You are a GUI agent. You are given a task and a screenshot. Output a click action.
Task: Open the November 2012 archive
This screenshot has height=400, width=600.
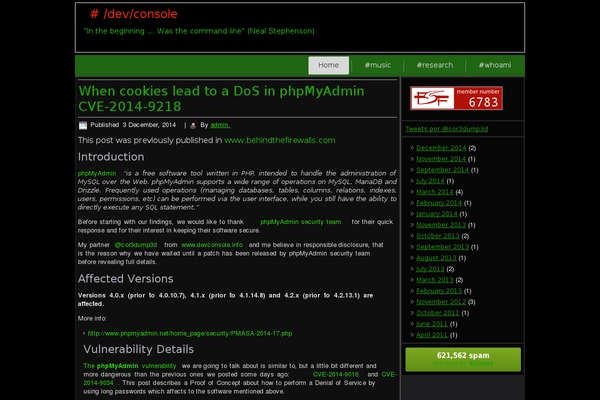tap(441, 302)
